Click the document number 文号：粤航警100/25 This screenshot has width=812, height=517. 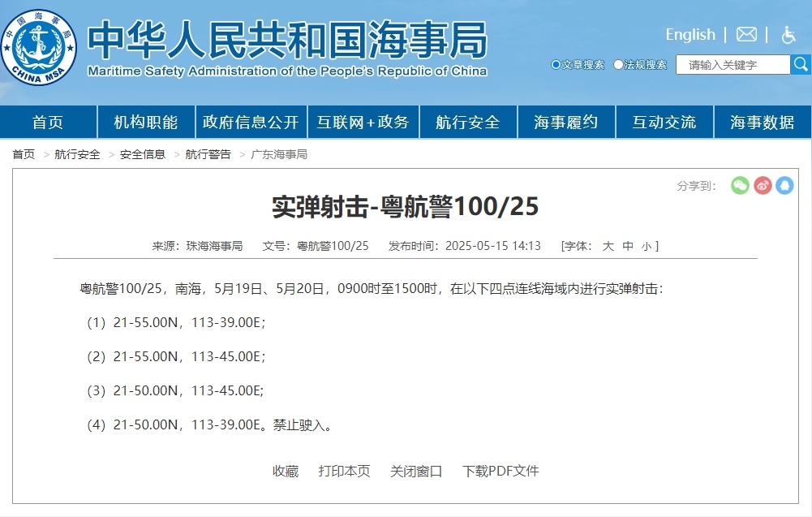point(316,246)
